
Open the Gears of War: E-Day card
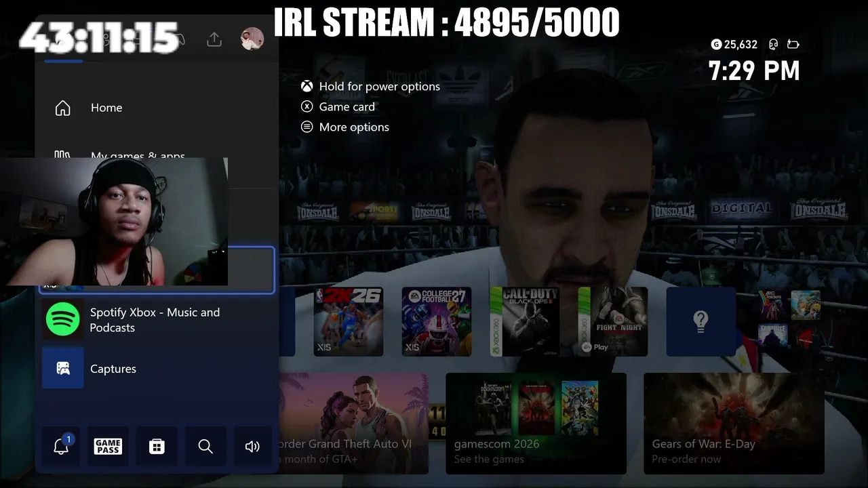(x=734, y=424)
